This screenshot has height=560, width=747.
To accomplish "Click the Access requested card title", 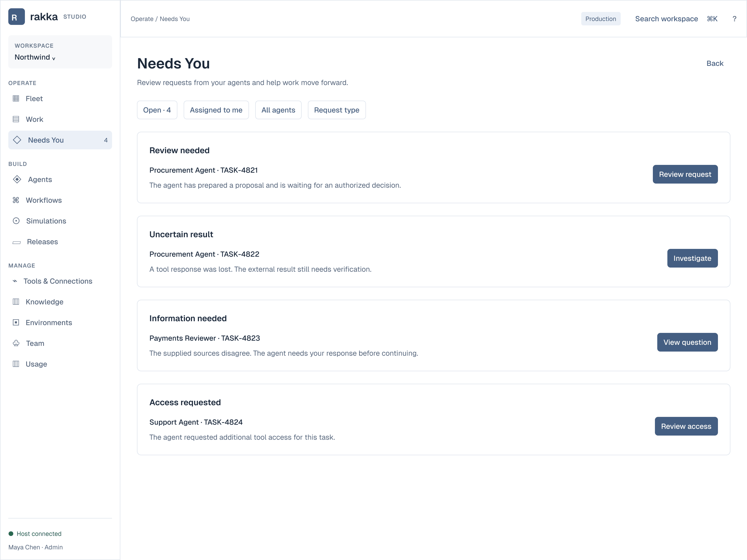I will (185, 402).
